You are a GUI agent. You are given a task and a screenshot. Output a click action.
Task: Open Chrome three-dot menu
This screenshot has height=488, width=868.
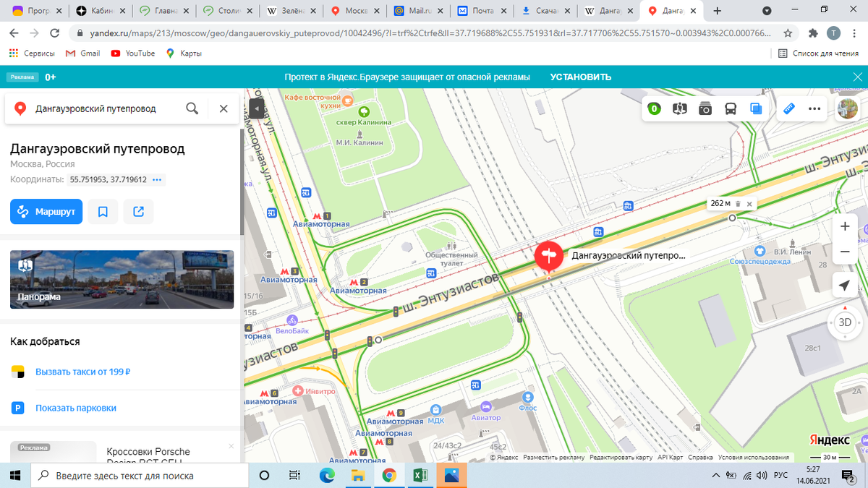tap(854, 33)
